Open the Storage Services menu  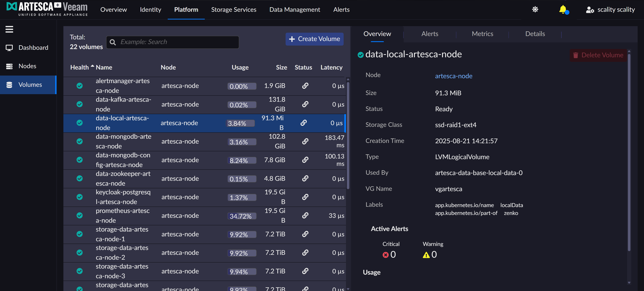click(233, 10)
